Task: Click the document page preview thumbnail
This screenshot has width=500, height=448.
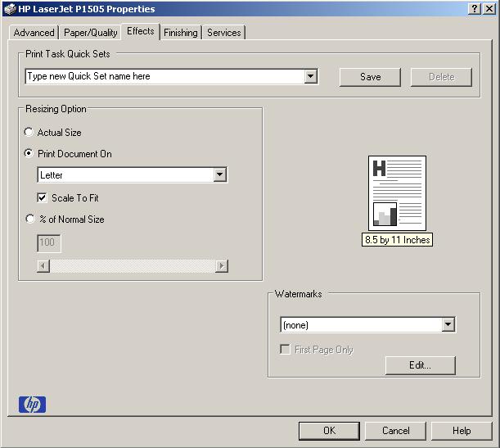Action: pos(397,193)
